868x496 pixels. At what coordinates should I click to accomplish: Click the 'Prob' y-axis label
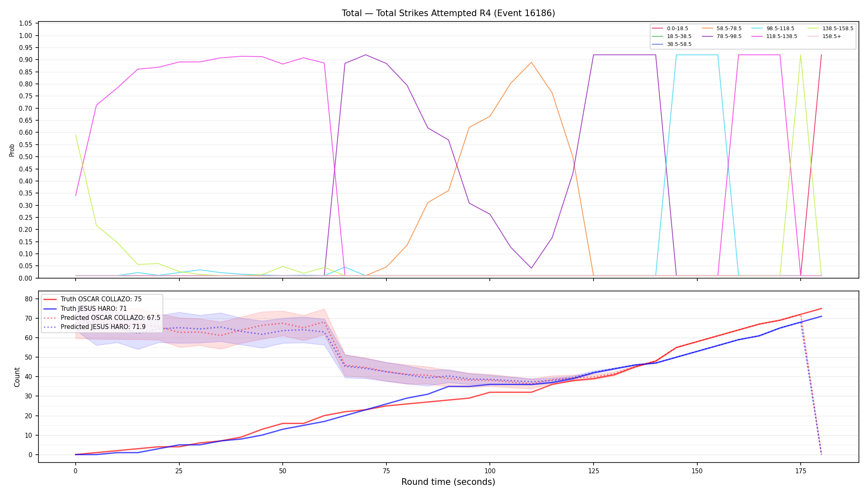tap(12, 150)
